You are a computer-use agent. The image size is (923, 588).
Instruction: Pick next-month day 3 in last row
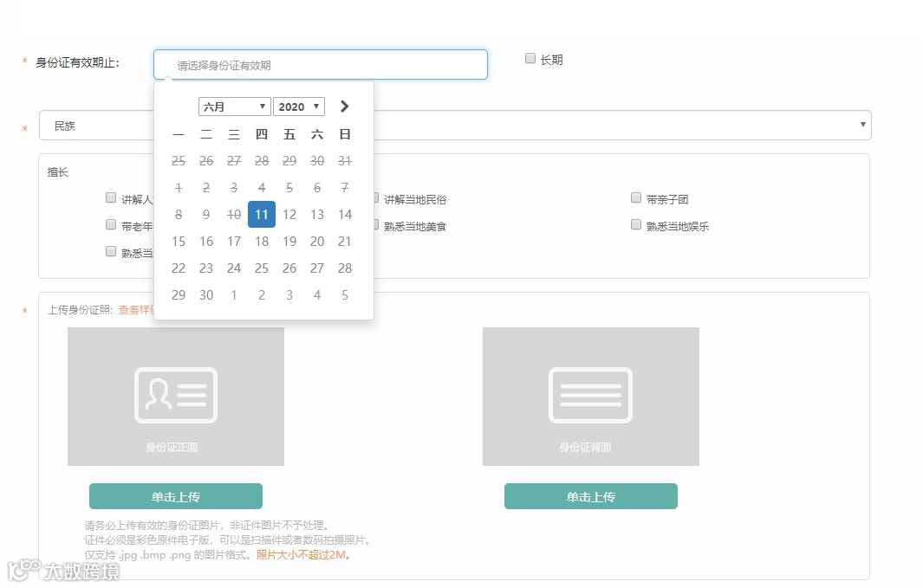click(289, 295)
